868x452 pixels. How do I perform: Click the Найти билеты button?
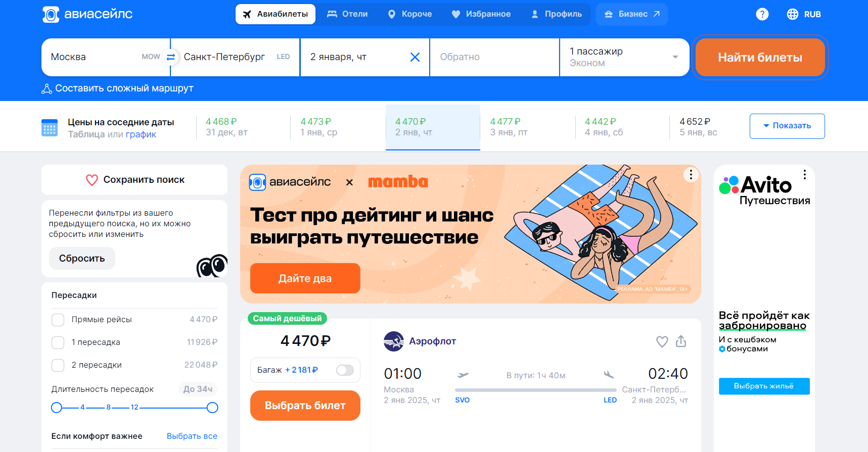click(760, 58)
